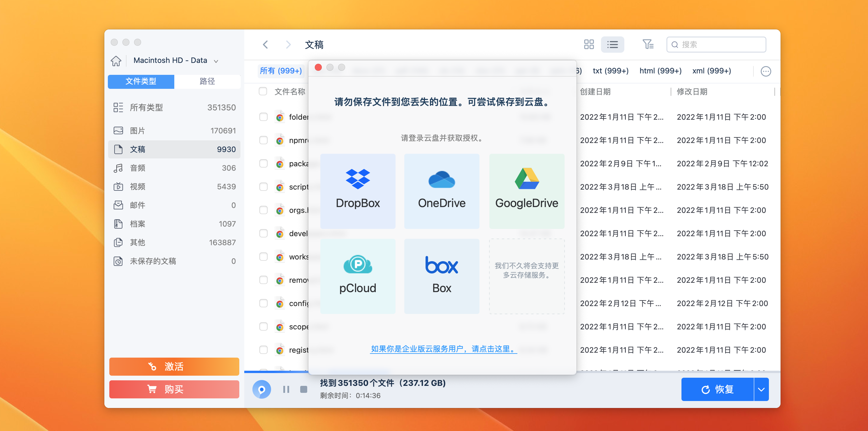The height and width of the screenshot is (431, 868).
Task: Select the pCloud storage tile
Action: pyautogui.click(x=358, y=276)
